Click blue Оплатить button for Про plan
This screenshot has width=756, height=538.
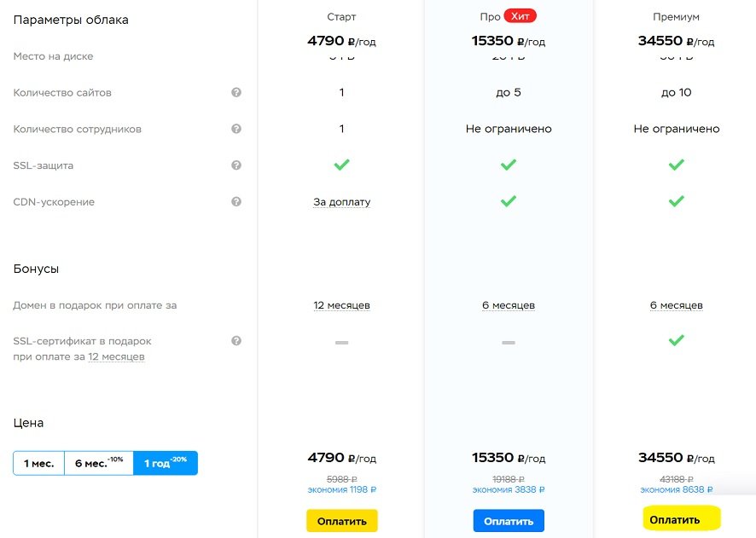click(509, 521)
